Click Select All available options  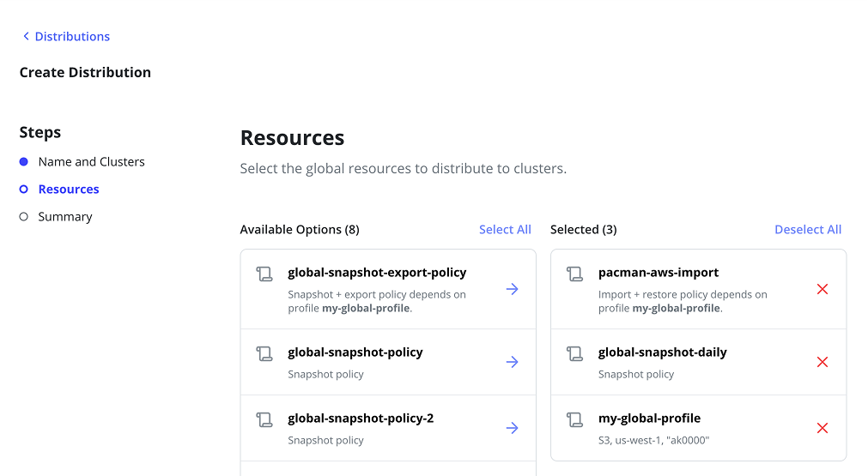(x=505, y=230)
